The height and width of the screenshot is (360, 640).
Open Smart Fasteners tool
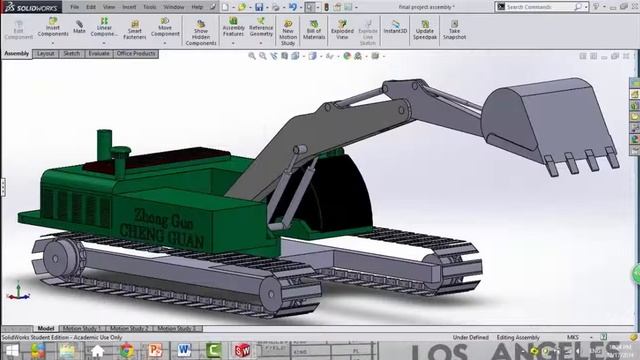click(x=135, y=29)
